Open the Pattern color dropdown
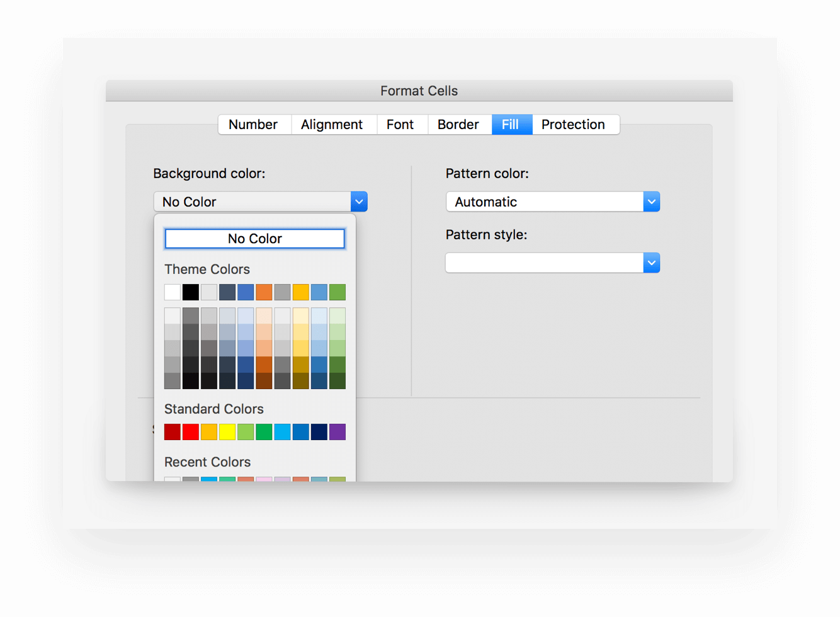This screenshot has width=840, height=617. pos(651,201)
